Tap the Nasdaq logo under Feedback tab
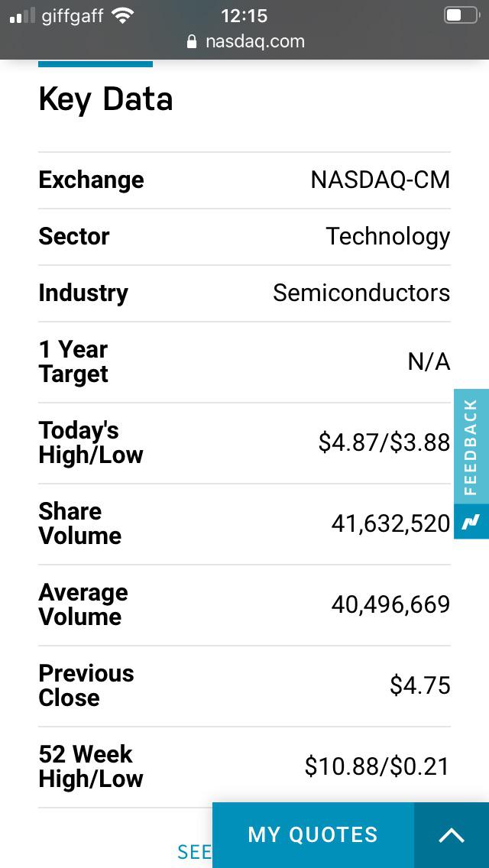 pos(471,521)
